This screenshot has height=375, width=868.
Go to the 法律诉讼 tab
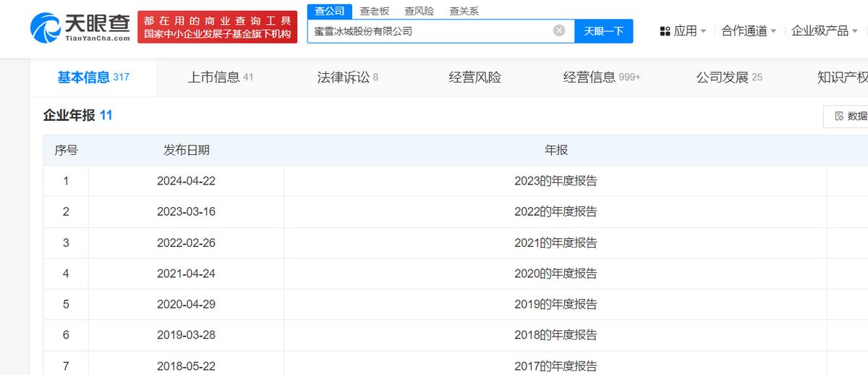(347, 77)
